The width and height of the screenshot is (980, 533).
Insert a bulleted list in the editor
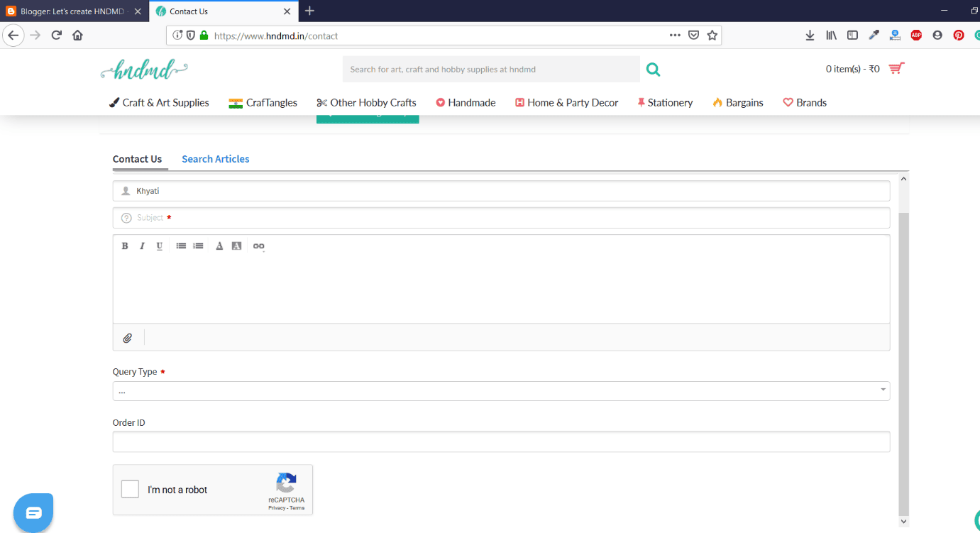181,246
